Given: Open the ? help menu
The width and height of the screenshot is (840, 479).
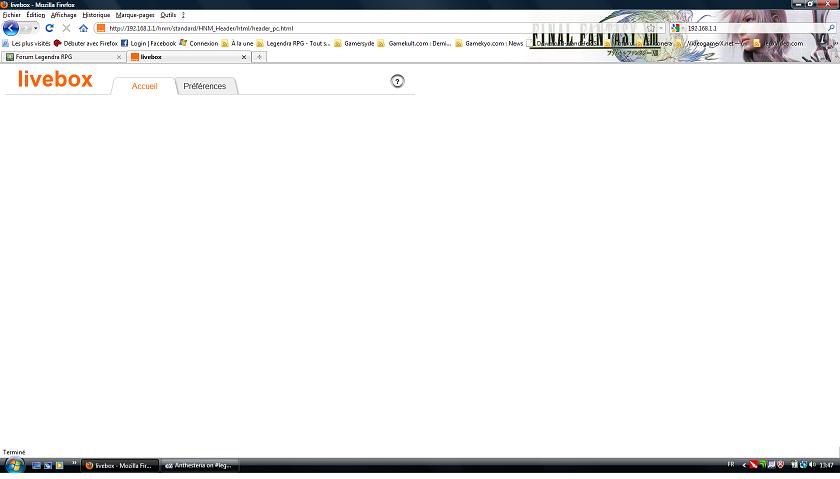Looking at the screenshot, I should pos(183,15).
